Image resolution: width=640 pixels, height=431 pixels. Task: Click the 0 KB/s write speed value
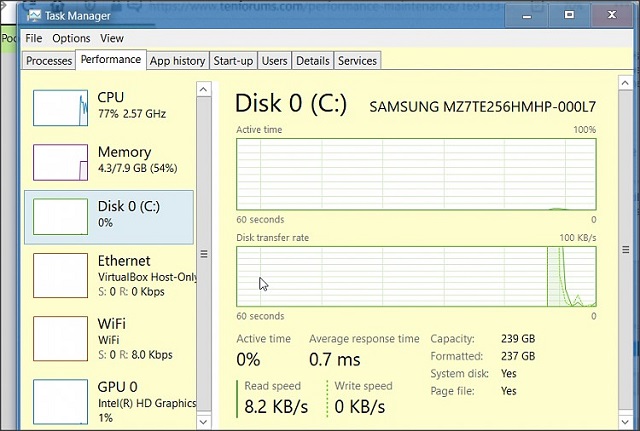360,407
